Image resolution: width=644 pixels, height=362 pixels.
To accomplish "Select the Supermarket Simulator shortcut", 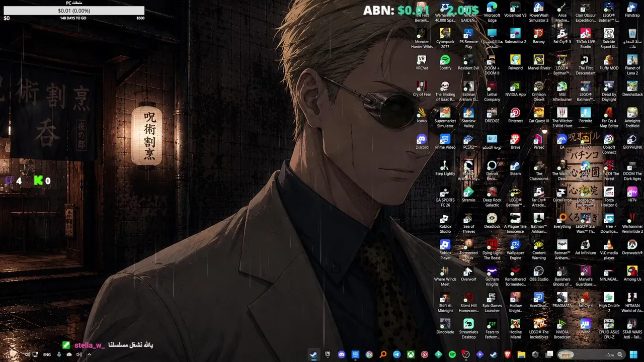I will (x=445, y=118).
